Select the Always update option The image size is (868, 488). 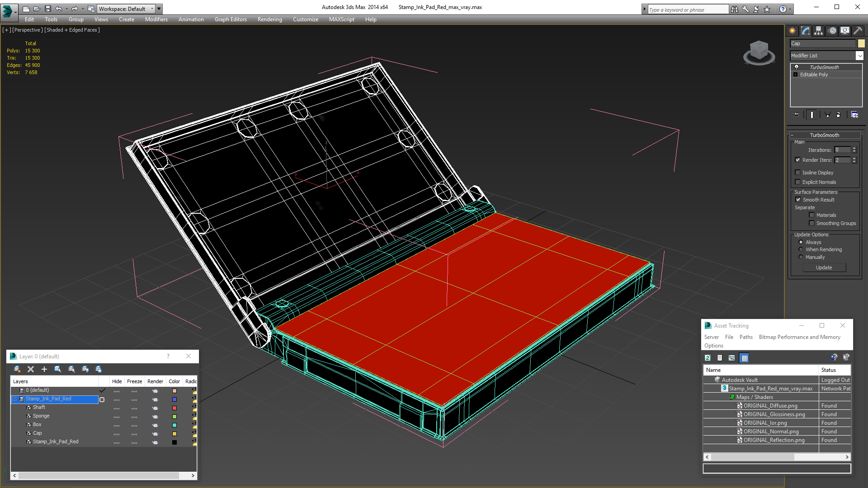[x=801, y=242]
